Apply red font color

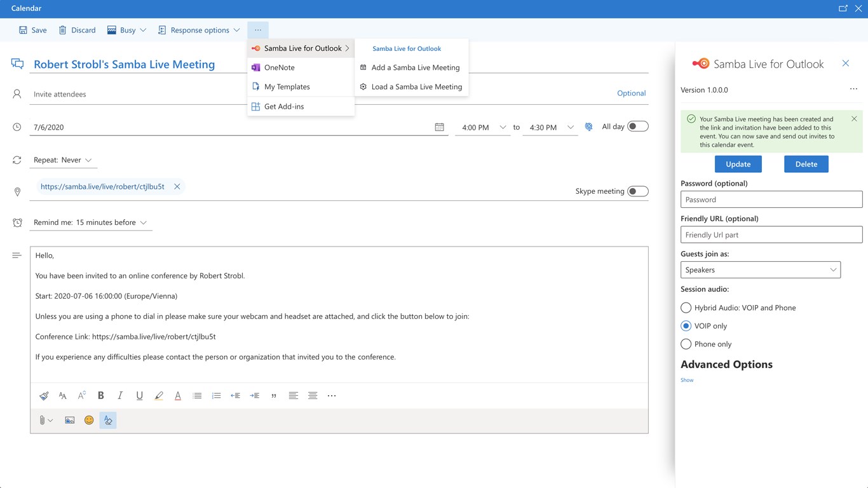tap(178, 396)
